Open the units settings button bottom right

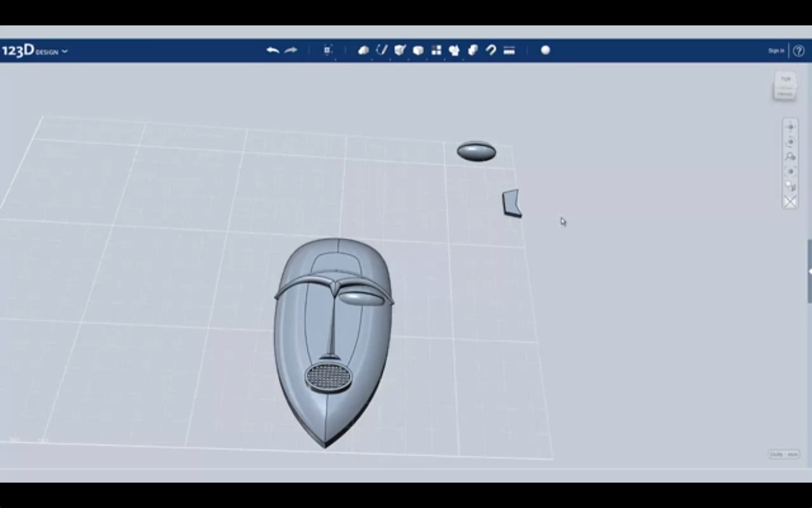click(784, 454)
